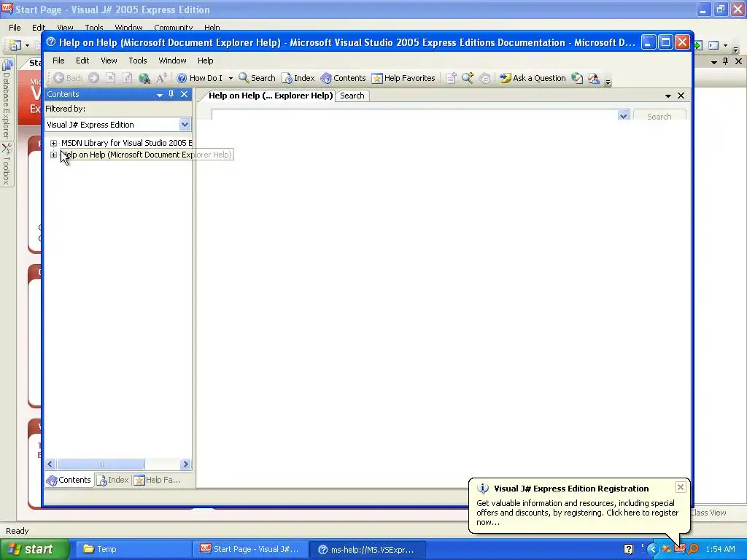The width and height of the screenshot is (747, 560).
Task: Click Class View tab in Visual J# window
Action: click(708, 513)
